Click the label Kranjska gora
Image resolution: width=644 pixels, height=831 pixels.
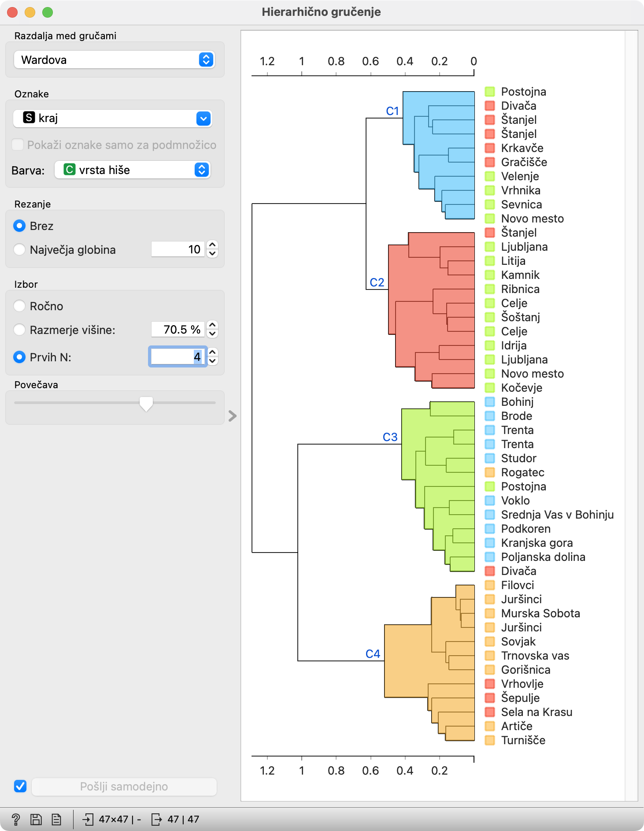(x=537, y=543)
